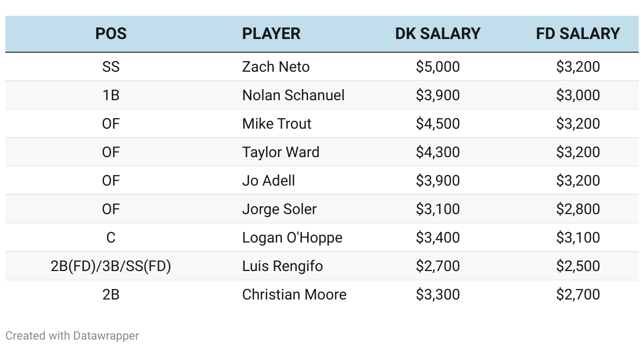This screenshot has height=348, width=644.
Task: Select Jorge Soler's $2,800 FD salary
Action: 578,209
